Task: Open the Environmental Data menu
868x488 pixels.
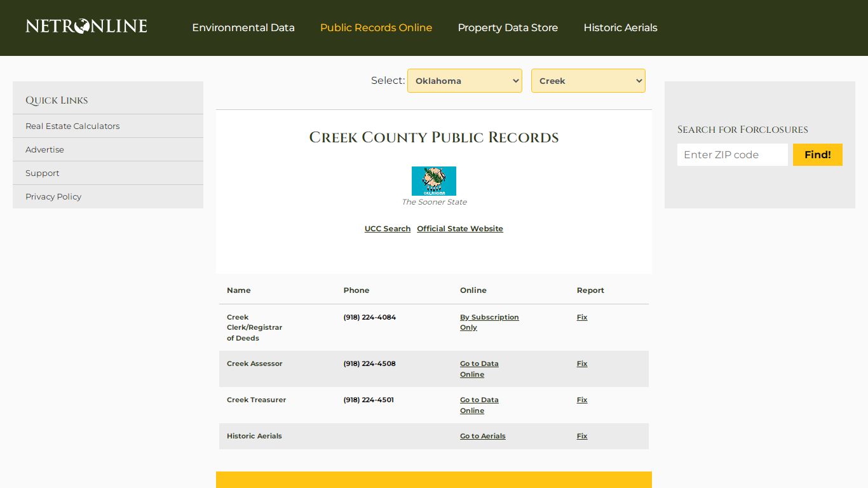Action: (243, 28)
